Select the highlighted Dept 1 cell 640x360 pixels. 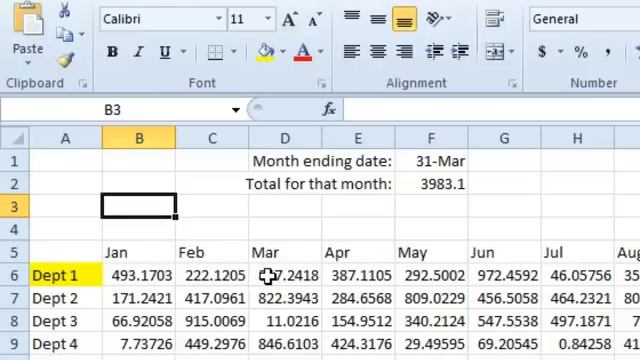(x=66, y=276)
